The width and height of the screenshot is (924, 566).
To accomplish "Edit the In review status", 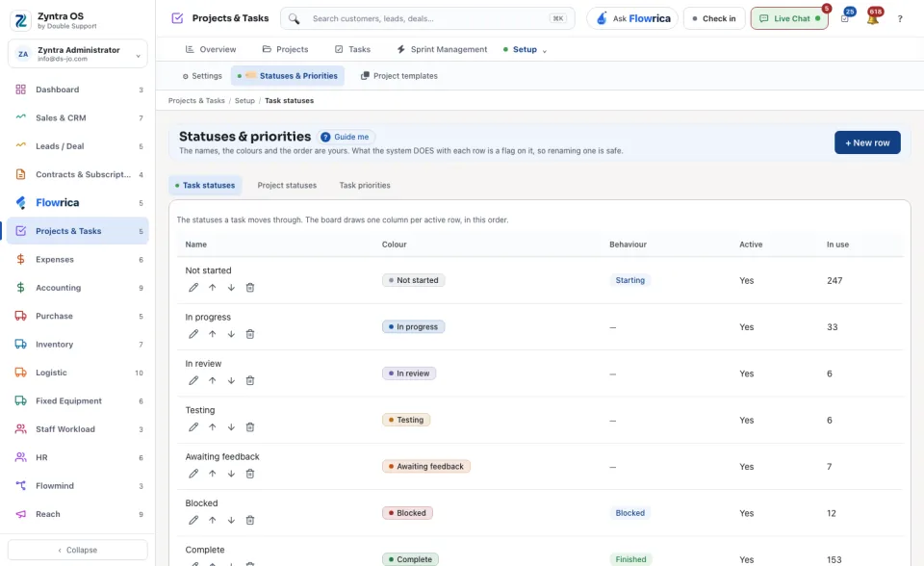I will [193, 381].
